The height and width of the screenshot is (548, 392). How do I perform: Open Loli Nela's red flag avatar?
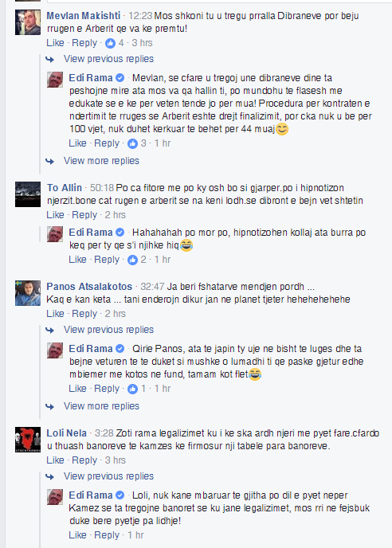click(28, 440)
